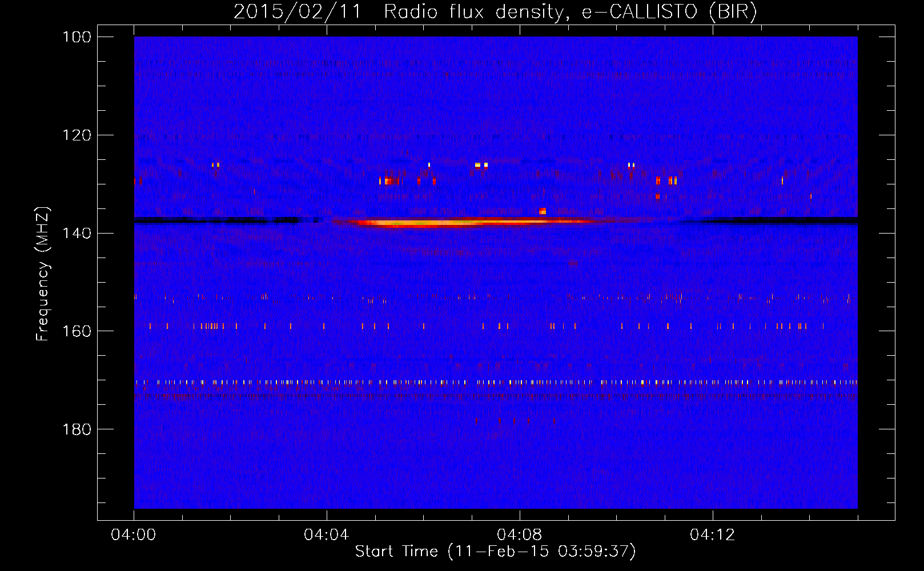Select the 160 frequency tick label
This screenshot has width=924, height=571.
coord(77,331)
